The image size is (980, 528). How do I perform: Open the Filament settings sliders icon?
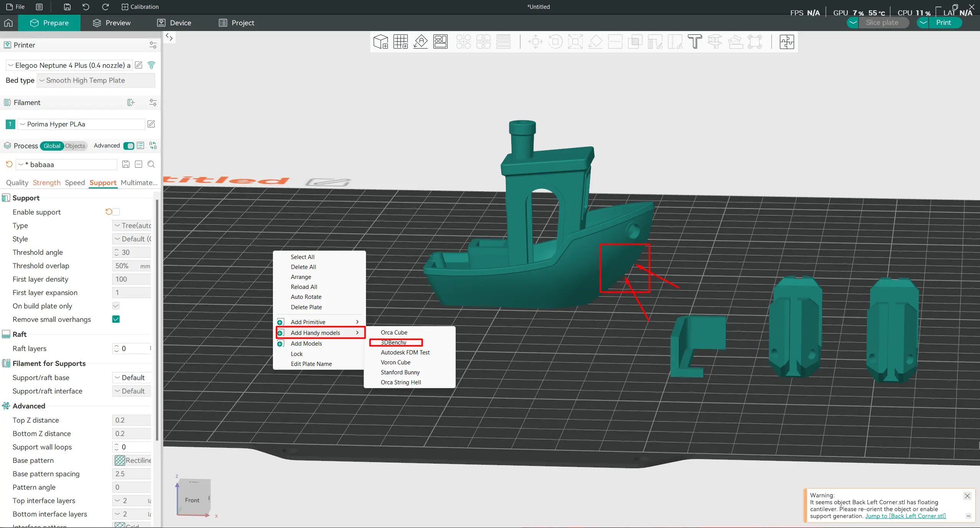pos(153,102)
